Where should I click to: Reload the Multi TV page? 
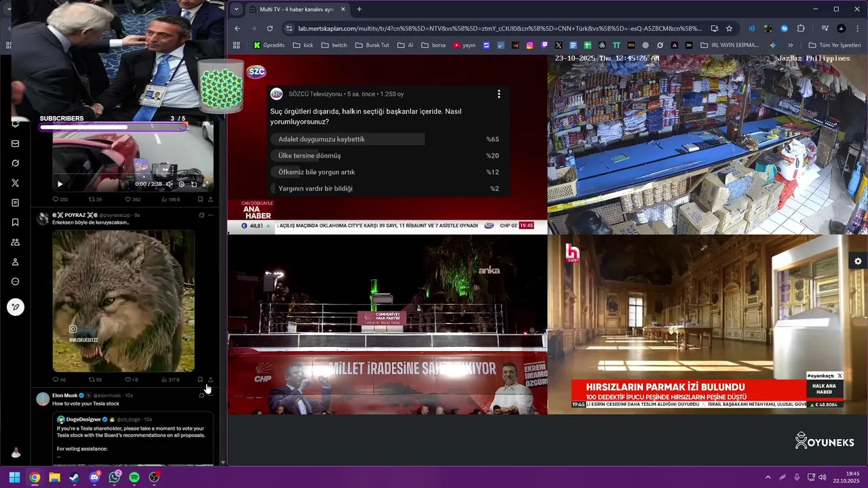pyautogui.click(x=270, y=28)
